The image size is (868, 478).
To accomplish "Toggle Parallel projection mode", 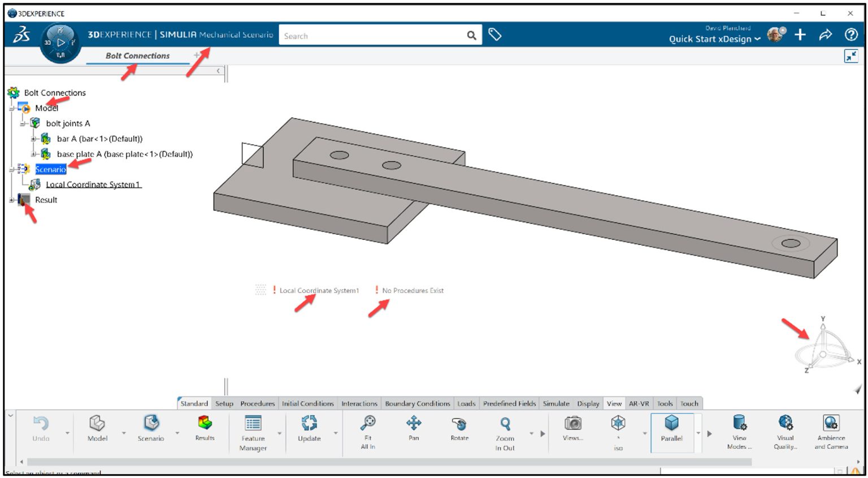I will 672,423.
